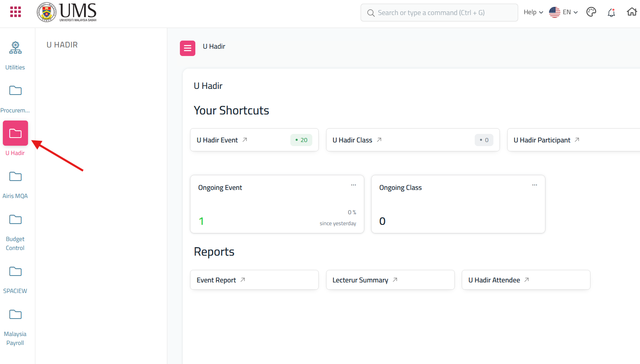
Task: Select the U Hadir sidebar label
Action: (15, 153)
